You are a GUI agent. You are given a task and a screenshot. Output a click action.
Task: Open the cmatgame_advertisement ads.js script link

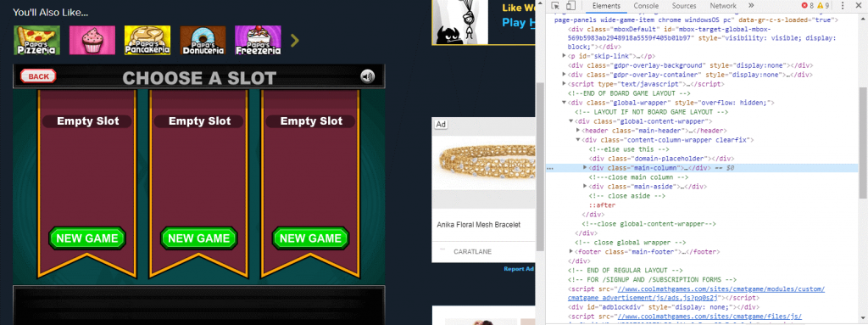click(x=697, y=294)
